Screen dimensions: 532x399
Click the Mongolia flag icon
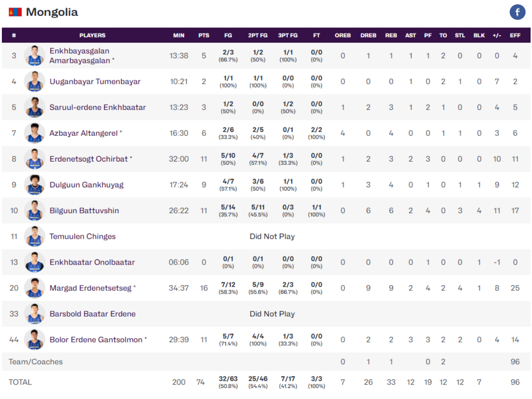[15, 12]
